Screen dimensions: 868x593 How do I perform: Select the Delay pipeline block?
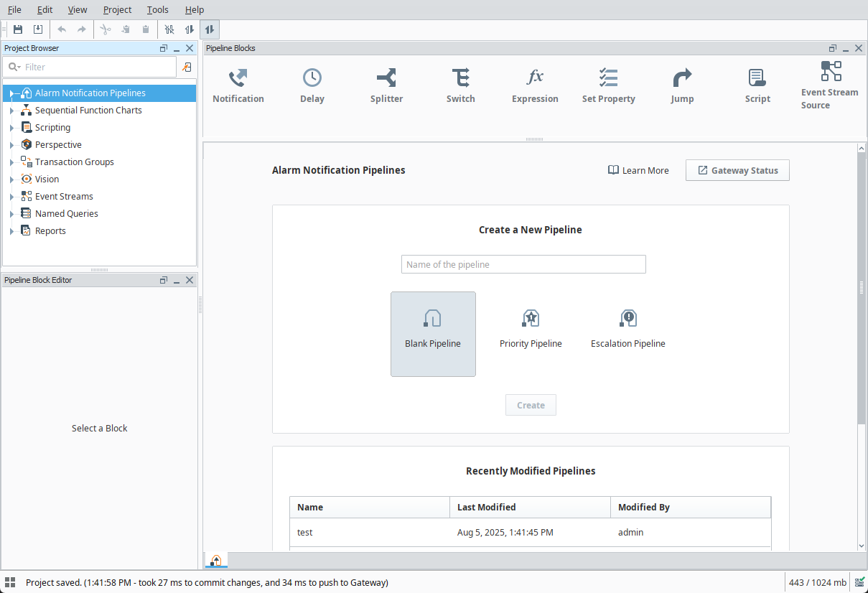point(312,86)
